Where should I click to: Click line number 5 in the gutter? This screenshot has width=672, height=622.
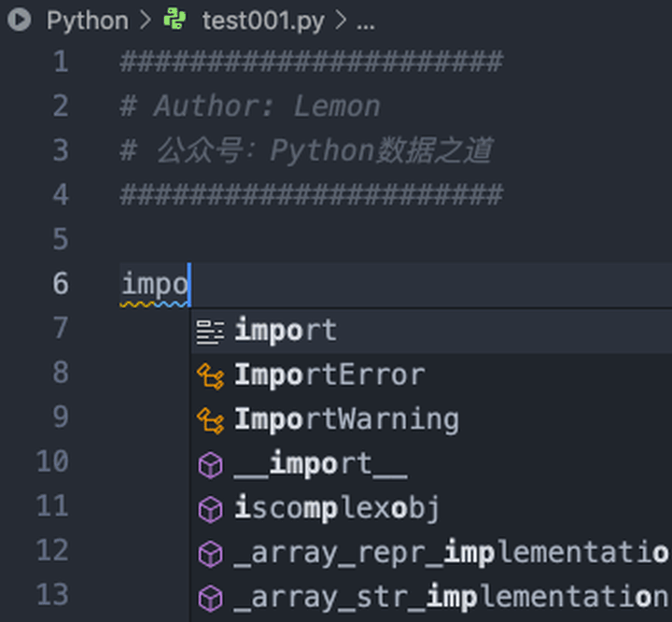coord(60,240)
